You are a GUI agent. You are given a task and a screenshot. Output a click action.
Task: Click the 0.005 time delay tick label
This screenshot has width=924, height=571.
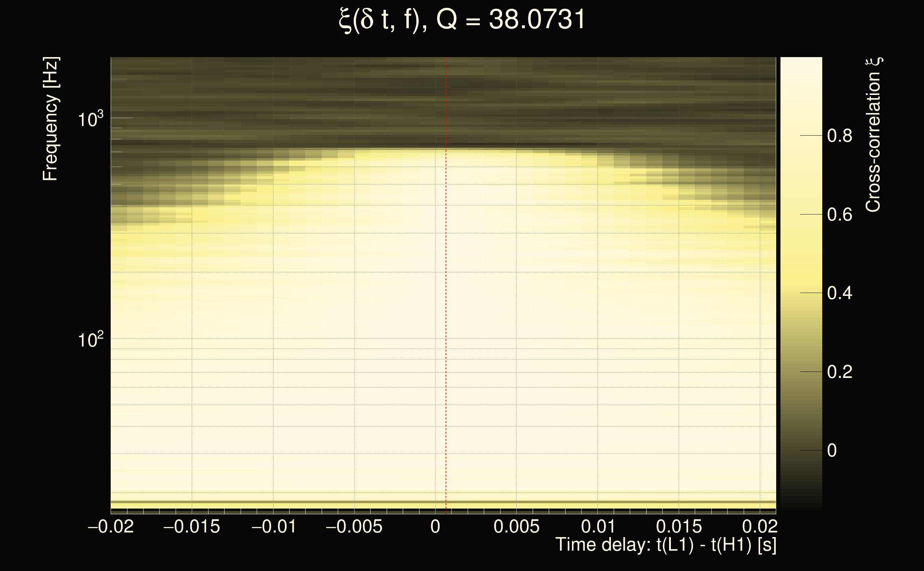click(x=516, y=526)
